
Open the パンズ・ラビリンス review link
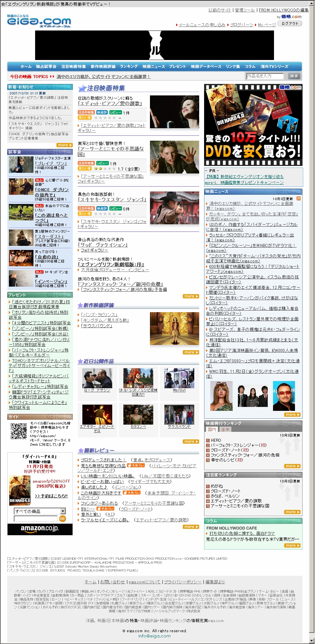[x=99, y=314]
